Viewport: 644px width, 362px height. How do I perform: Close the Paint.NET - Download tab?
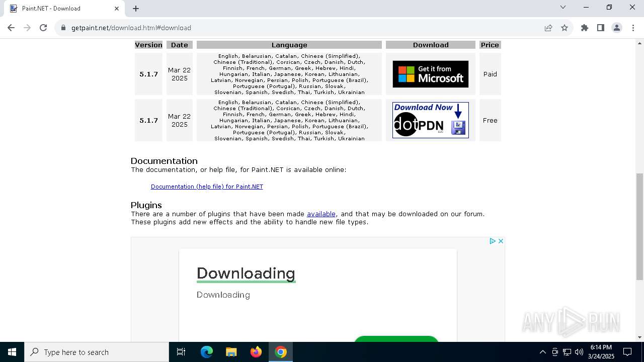pos(117,8)
